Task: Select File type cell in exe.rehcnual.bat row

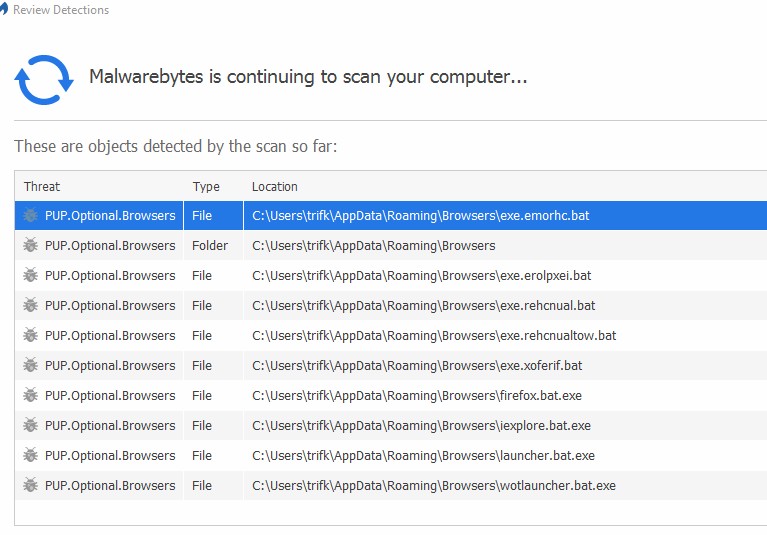Action: [202, 305]
